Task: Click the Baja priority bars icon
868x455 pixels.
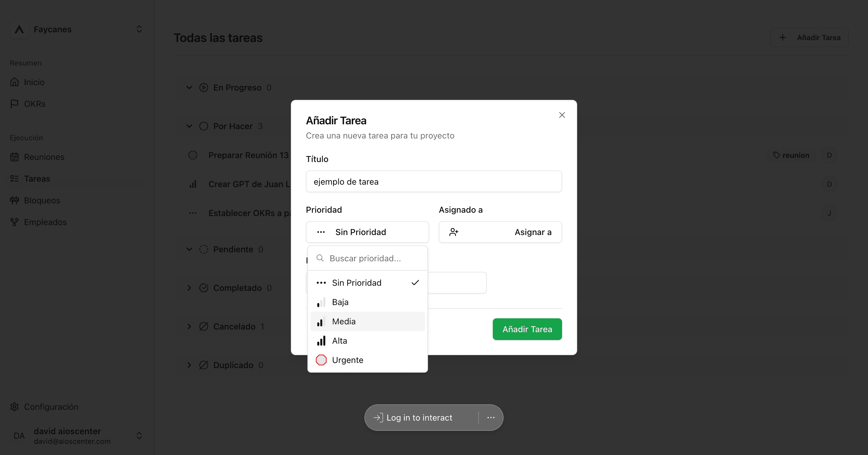Action: [321, 302]
